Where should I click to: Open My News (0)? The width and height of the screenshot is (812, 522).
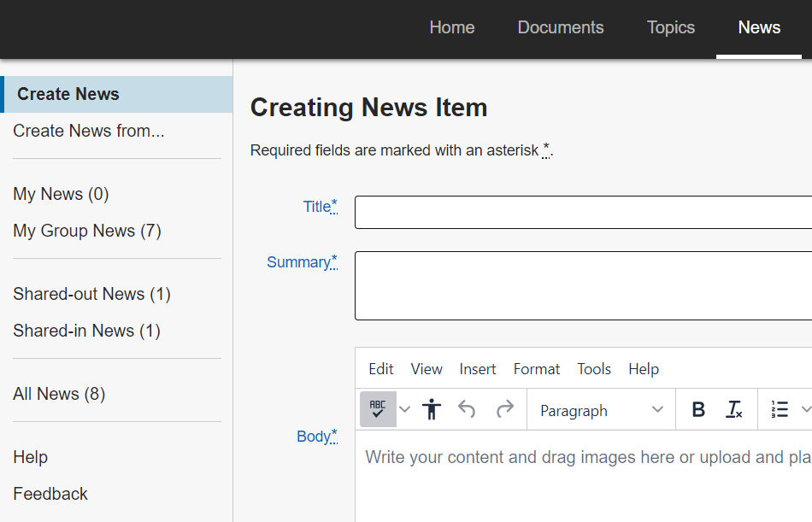(61, 194)
